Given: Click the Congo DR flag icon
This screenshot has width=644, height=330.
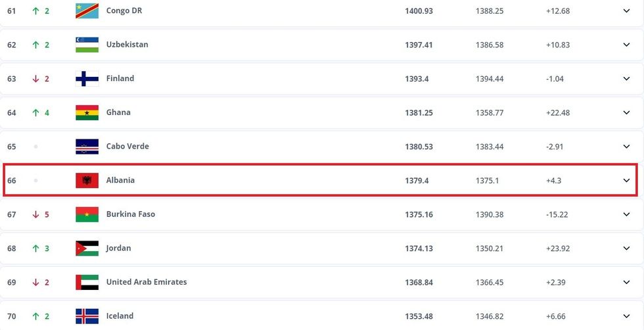Looking at the screenshot, I should 87,11.
